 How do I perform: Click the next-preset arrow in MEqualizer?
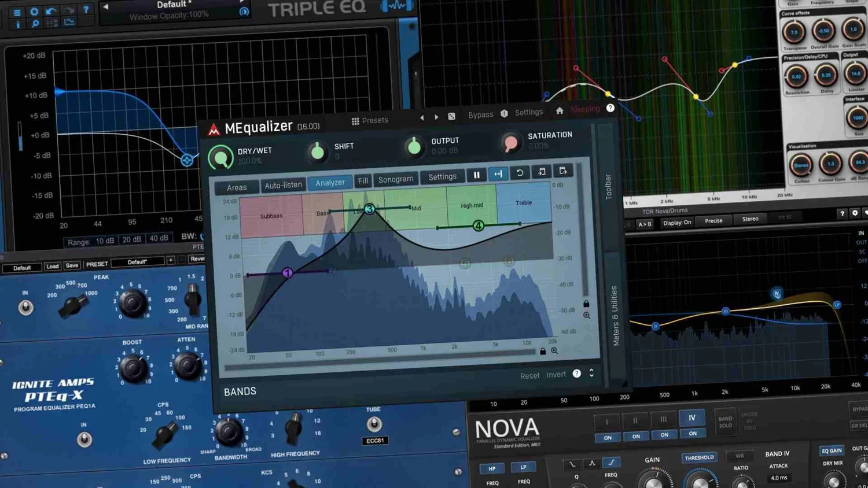click(x=436, y=117)
